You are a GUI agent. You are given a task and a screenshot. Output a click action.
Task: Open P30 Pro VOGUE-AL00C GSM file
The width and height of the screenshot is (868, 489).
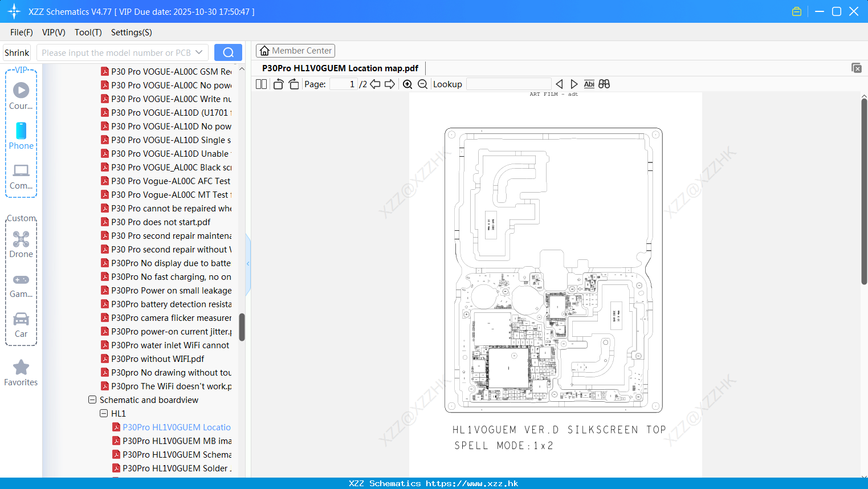click(166, 71)
